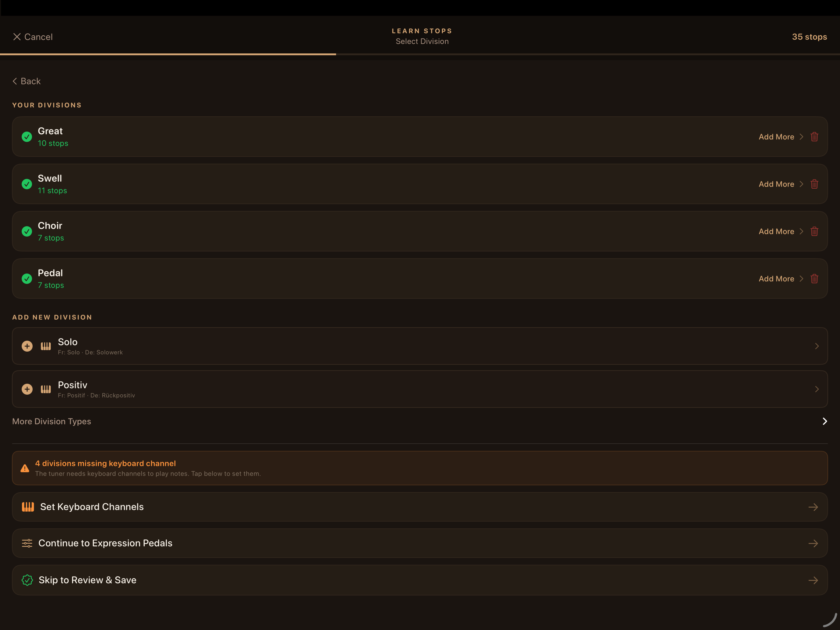Click the green checkmark on Great division
840x630 pixels.
pos(27,137)
